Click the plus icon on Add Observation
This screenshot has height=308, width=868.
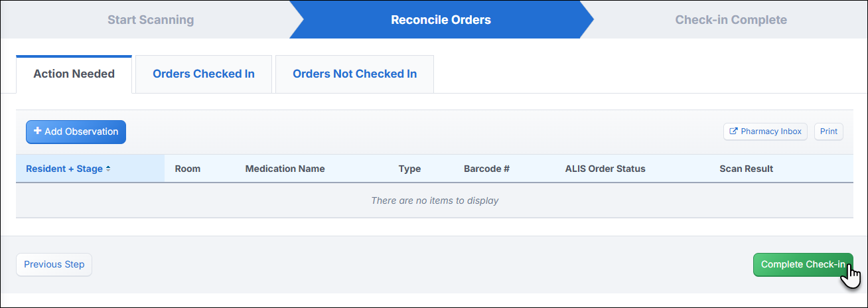click(x=38, y=131)
